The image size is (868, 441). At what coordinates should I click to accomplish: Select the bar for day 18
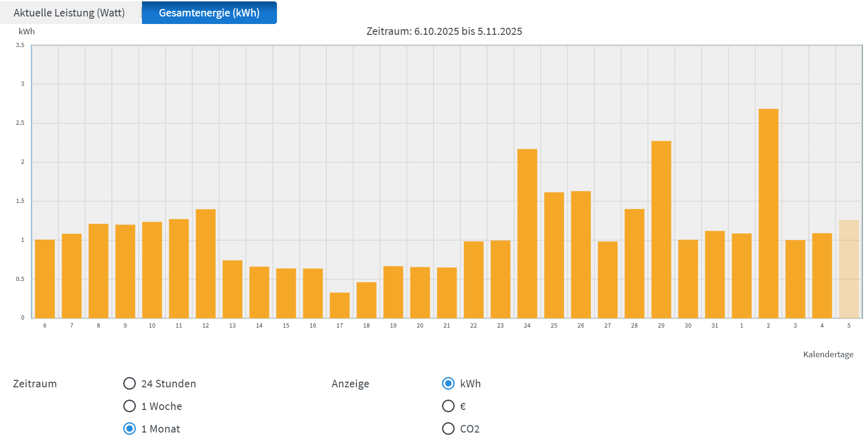(366, 300)
